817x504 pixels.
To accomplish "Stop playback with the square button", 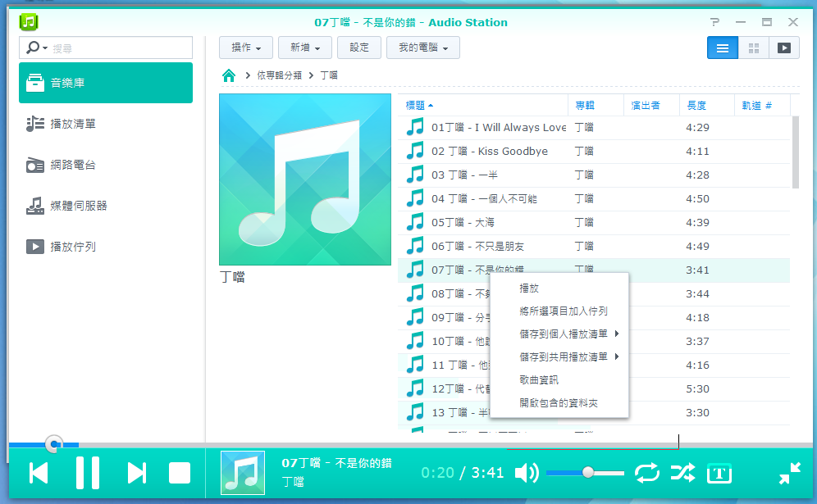I will tap(180, 474).
